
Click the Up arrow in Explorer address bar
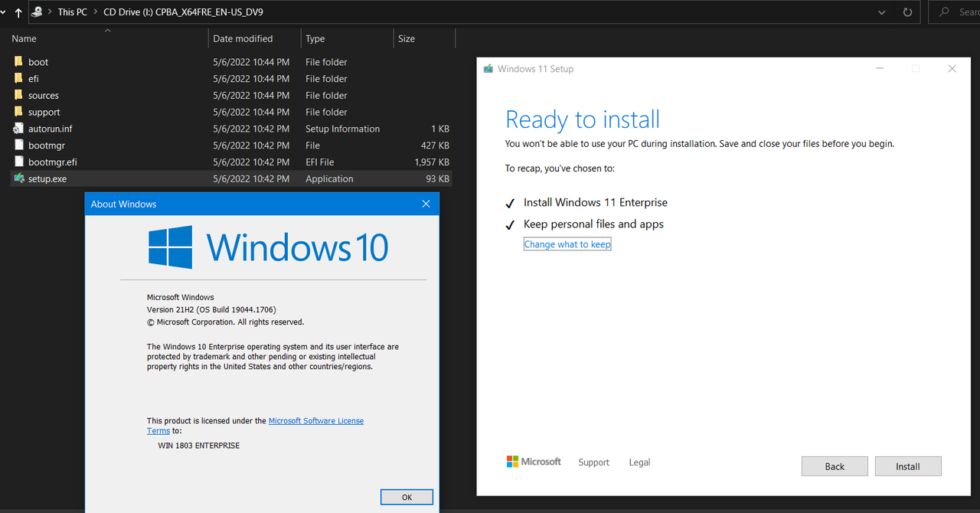pyautogui.click(x=18, y=12)
